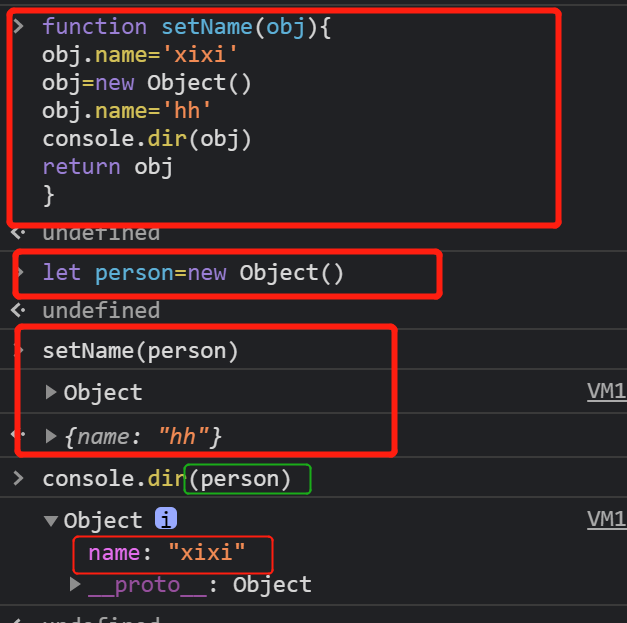Click the return obj code line
The image size is (627, 623).
(108, 167)
